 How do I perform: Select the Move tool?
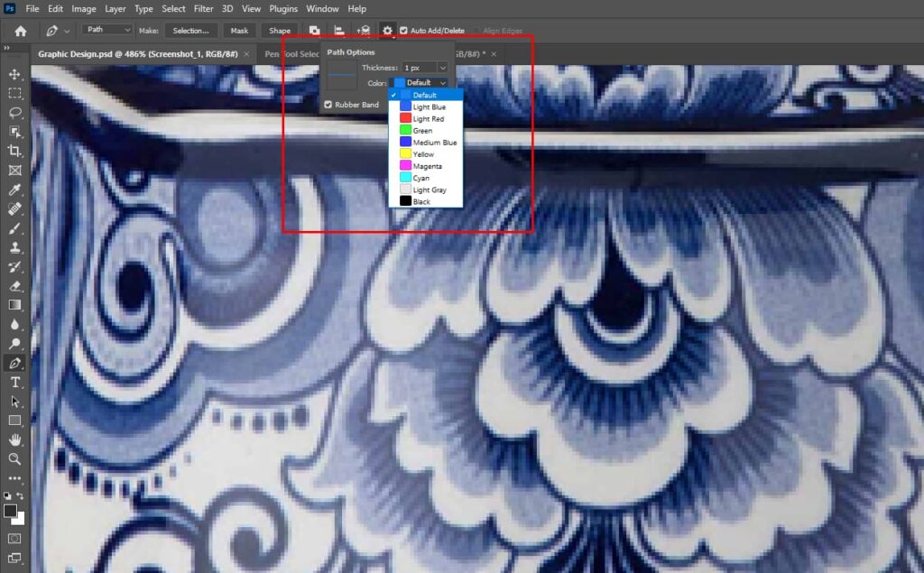14,74
